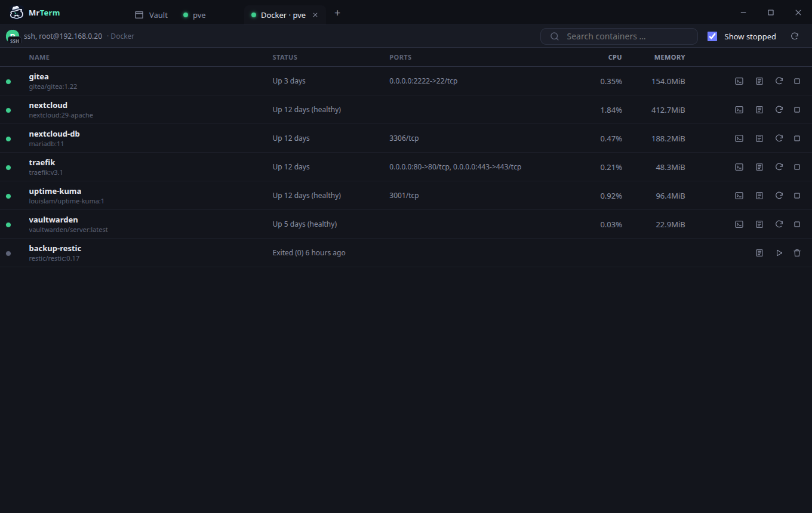
Task: Click the 1.84% CPU value
Action: click(611, 110)
